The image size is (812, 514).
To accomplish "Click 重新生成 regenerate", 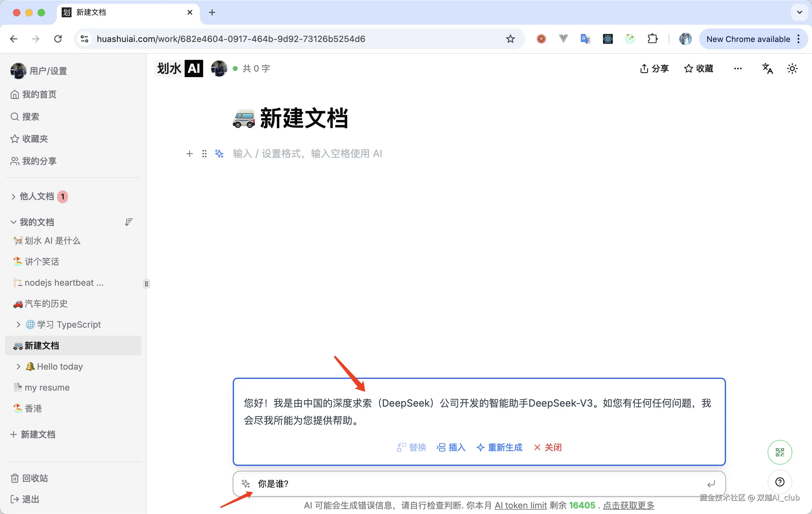I will click(499, 448).
